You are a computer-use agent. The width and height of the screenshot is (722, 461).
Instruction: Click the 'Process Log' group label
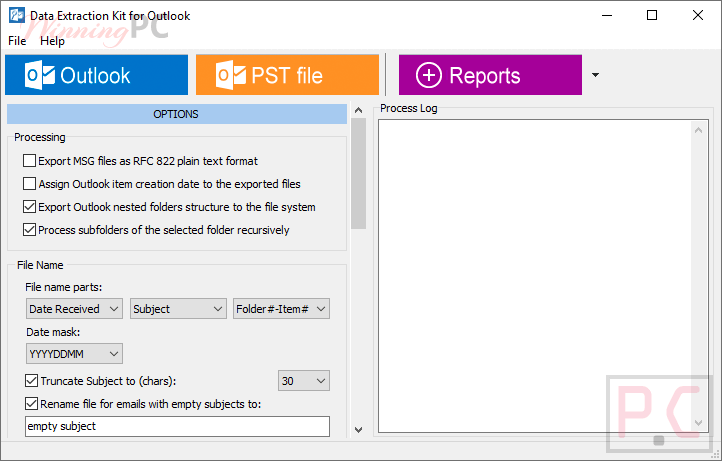pyautogui.click(x=408, y=108)
